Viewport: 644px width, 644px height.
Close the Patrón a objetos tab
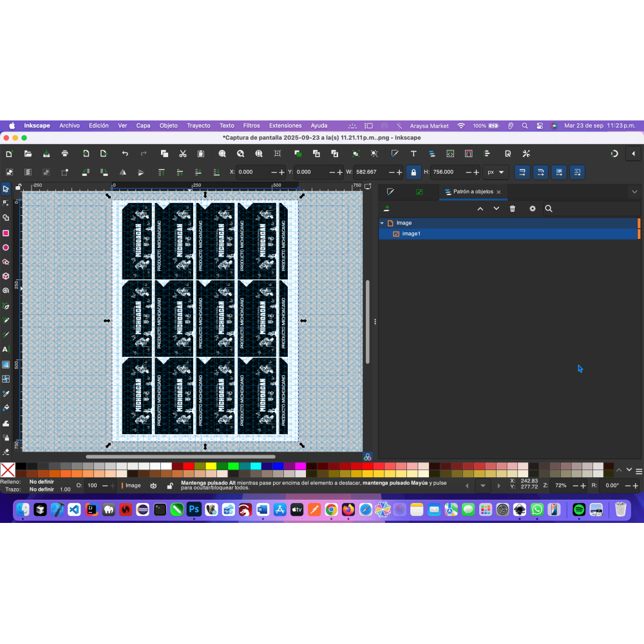tap(498, 192)
